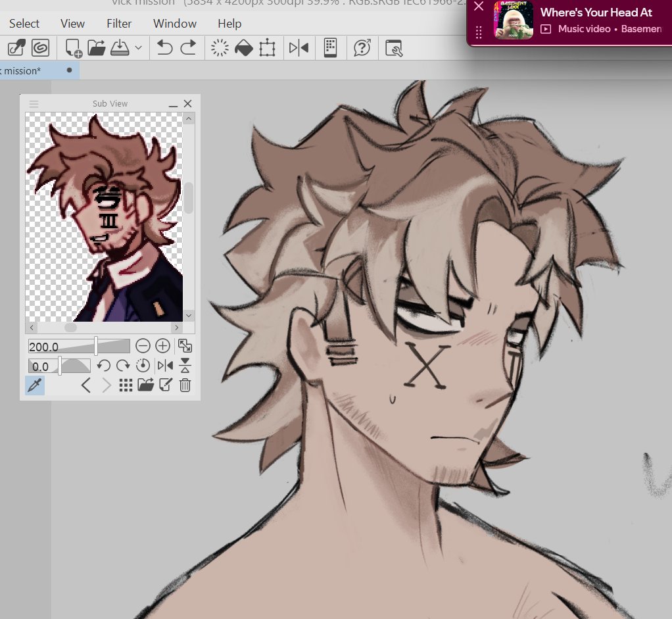Zoom out the Sub View image
The width and height of the screenshot is (672, 619).
[x=143, y=345]
